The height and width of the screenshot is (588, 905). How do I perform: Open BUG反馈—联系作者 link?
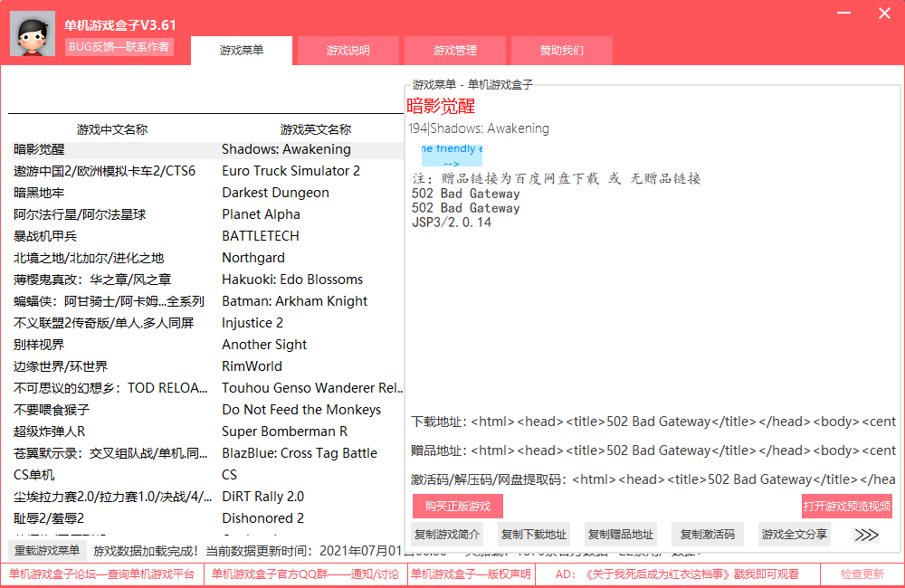pos(119,47)
